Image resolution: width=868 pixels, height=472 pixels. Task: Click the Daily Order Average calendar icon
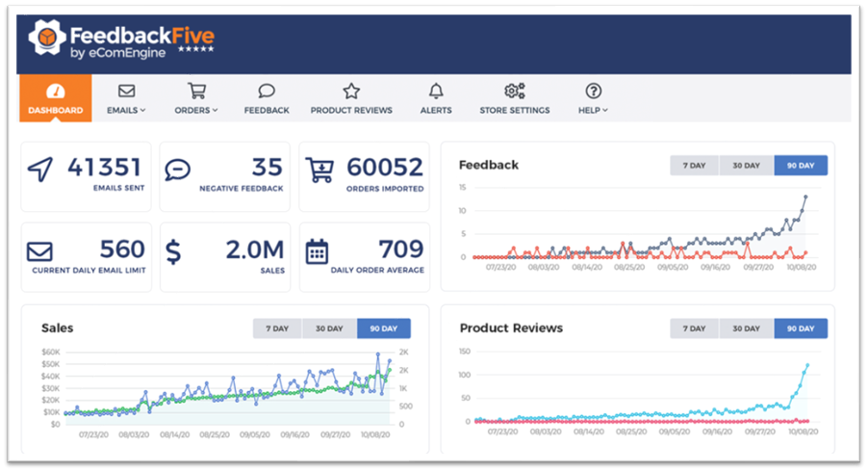point(317,252)
